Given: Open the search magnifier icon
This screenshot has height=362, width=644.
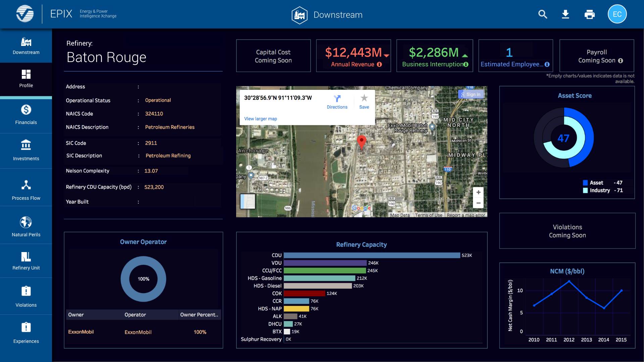Looking at the screenshot, I should click(x=543, y=14).
